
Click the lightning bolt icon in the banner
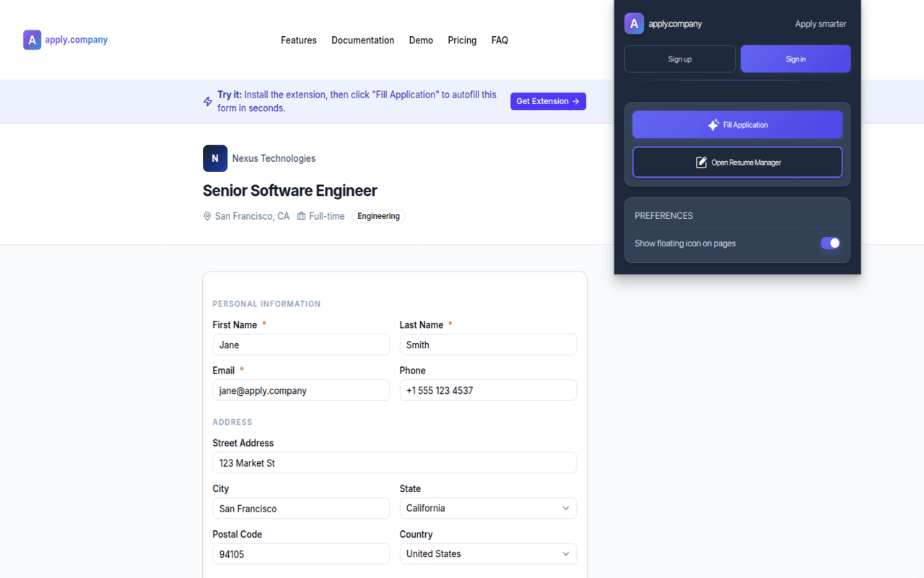(x=207, y=101)
